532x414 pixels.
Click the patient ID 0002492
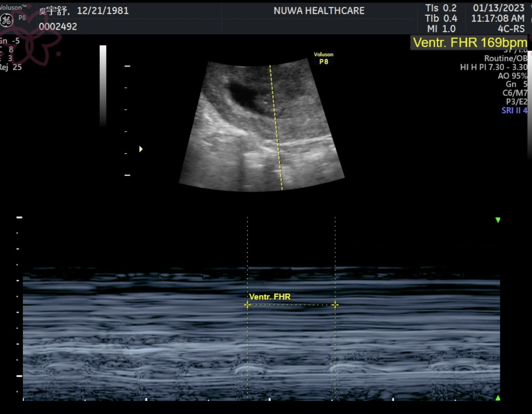click(58, 26)
